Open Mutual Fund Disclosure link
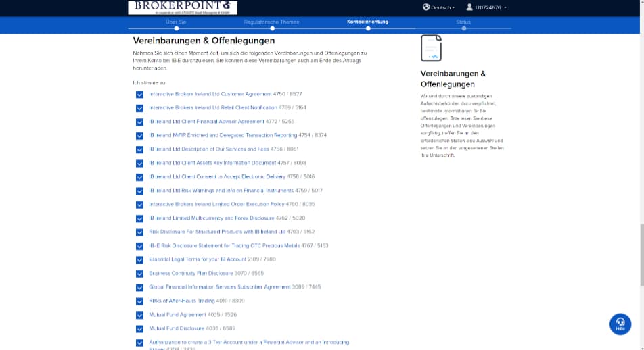 (177, 328)
